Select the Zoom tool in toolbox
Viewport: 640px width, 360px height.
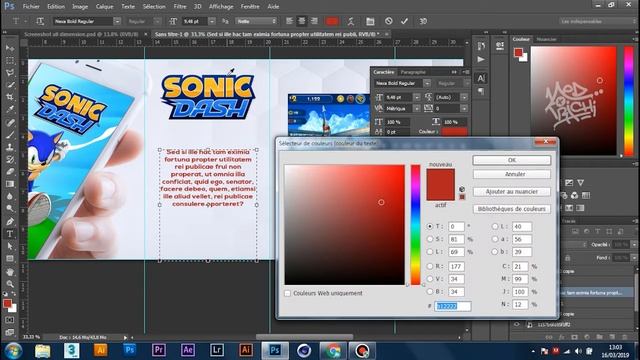10,284
